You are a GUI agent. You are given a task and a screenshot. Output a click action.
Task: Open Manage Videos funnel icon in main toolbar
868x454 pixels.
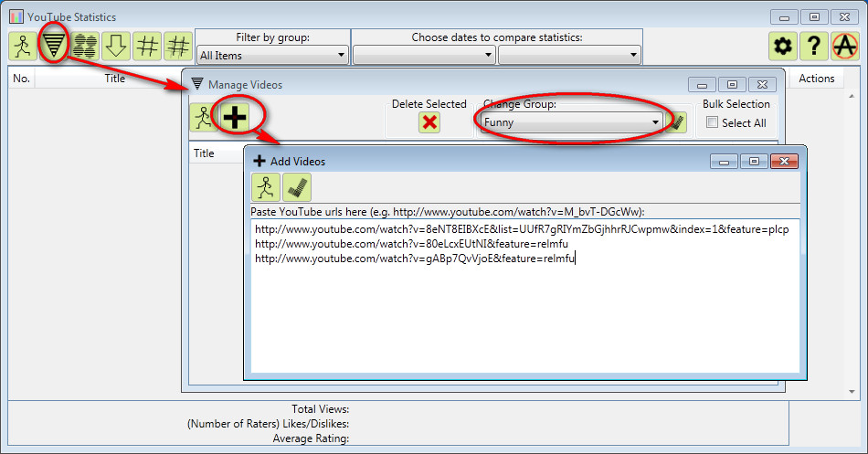coord(54,46)
